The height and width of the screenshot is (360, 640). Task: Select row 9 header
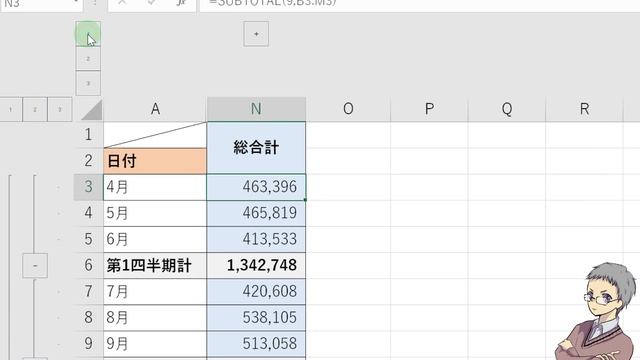pos(89,343)
